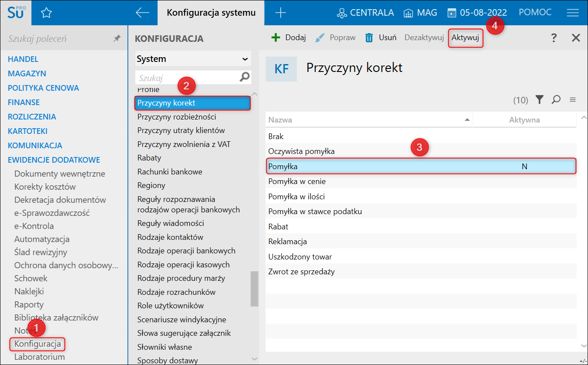Image resolution: width=588 pixels, height=365 pixels.
Task: Select the Zwrot ze sprzedaży row
Action: pyautogui.click(x=421, y=272)
